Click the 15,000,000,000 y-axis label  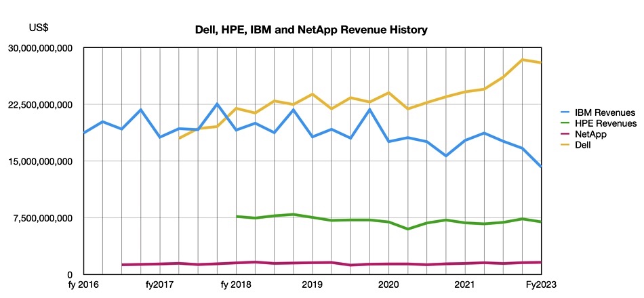pos(41,161)
